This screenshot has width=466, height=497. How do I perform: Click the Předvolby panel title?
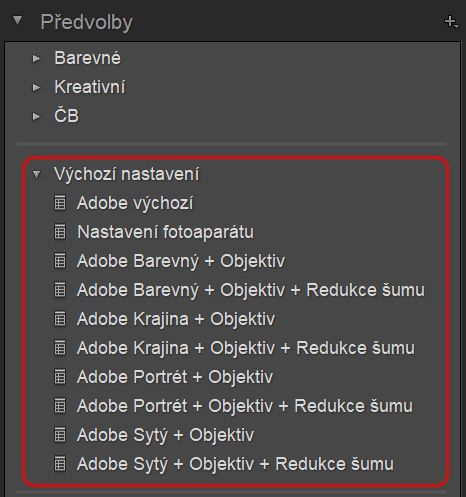(87, 23)
